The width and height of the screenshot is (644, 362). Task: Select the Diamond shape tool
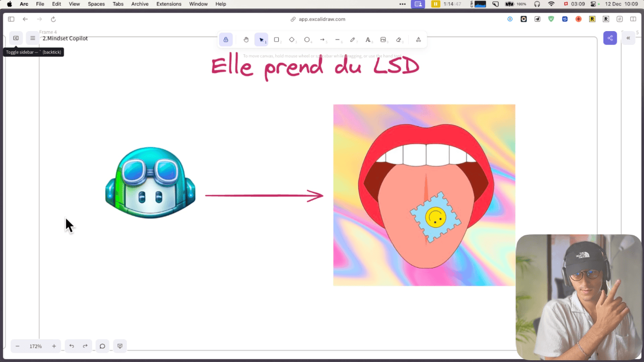pyautogui.click(x=292, y=40)
